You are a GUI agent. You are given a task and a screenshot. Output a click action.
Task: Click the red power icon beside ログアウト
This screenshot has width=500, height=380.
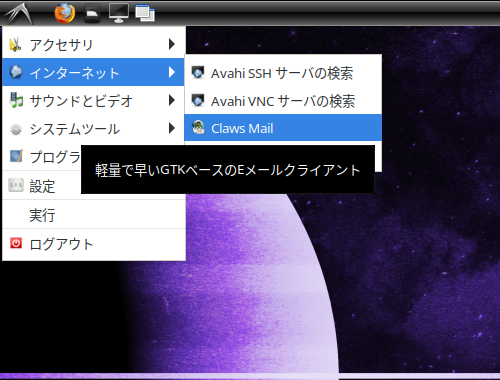[x=16, y=243]
